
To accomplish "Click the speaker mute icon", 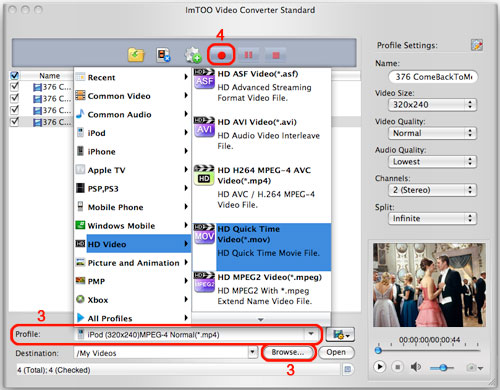I will pos(415,367).
